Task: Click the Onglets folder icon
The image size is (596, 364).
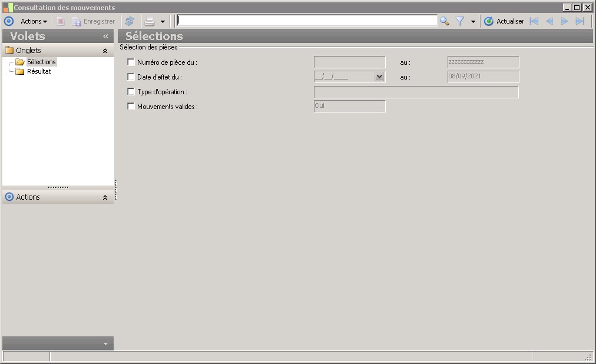Action: (9, 50)
